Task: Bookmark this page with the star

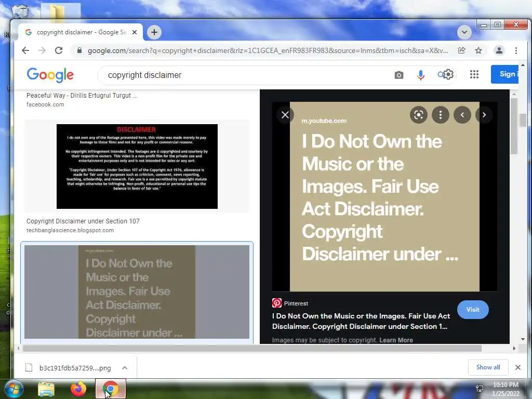Action: [478, 50]
